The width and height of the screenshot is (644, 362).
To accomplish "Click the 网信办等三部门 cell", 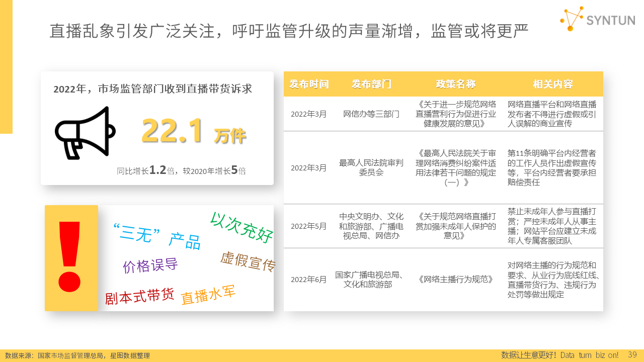I will pyautogui.click(x=371, y=114).
